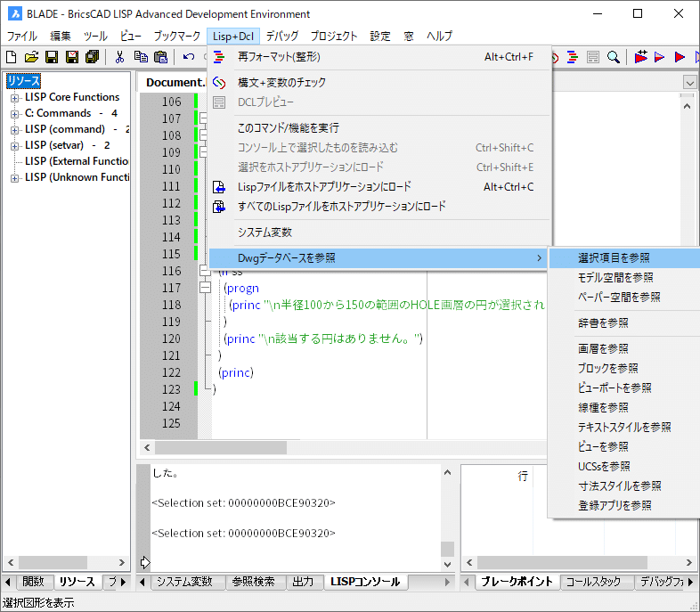This screenshot has height=612, width=700.
Task: Click the Open file folder icon
Action: coord(31,57)
